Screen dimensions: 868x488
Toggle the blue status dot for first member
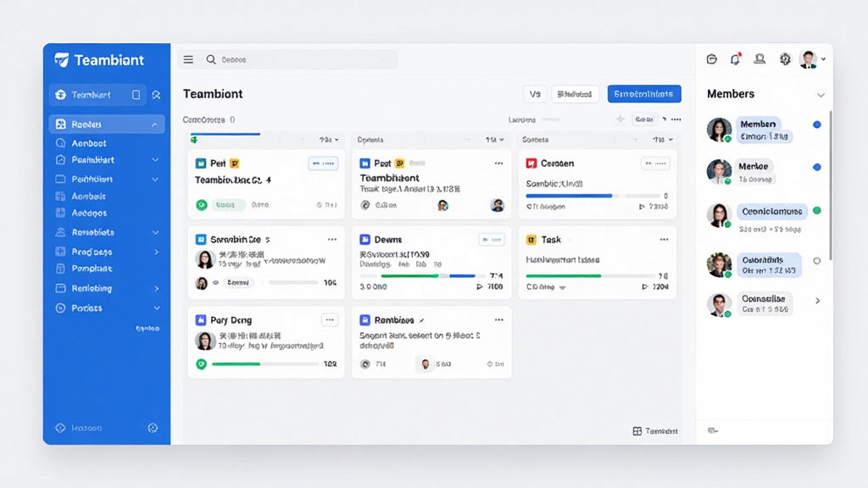[x=816, y=125]
